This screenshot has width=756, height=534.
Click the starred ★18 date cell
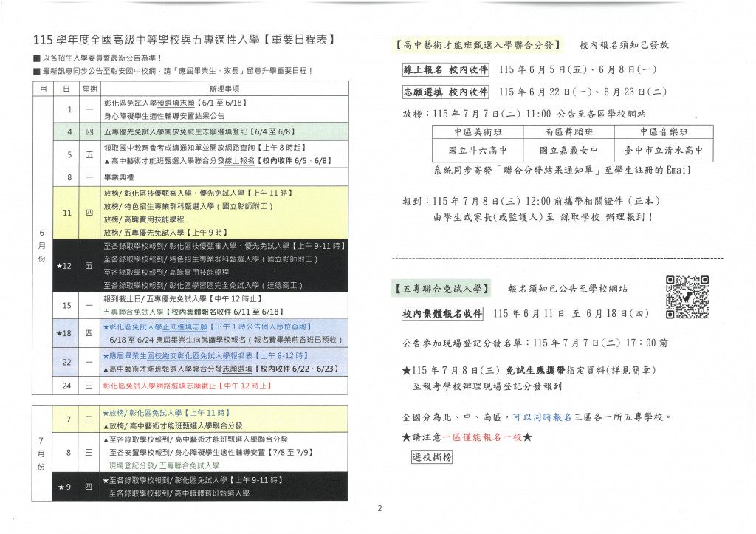click(65, 333)
